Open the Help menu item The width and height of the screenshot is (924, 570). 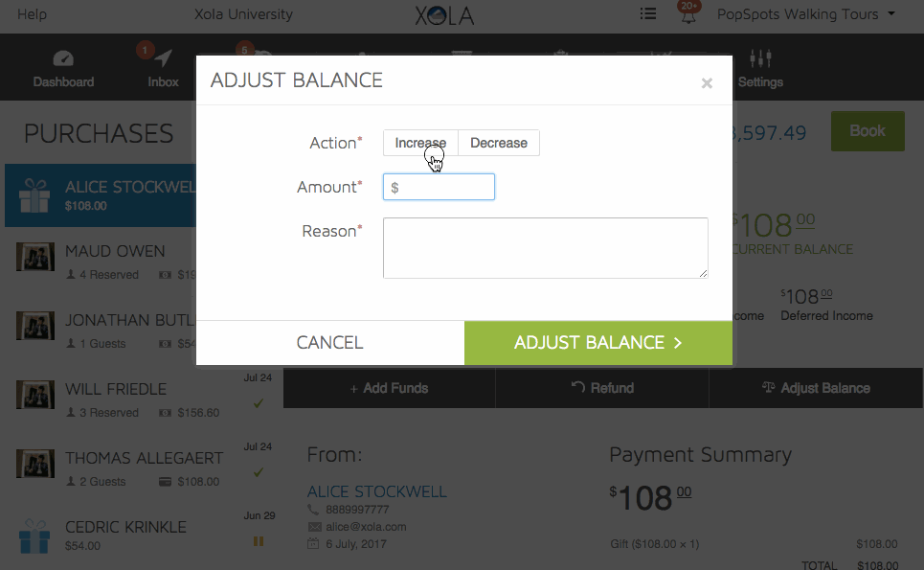pyautogui.click(x=32, y=14)
